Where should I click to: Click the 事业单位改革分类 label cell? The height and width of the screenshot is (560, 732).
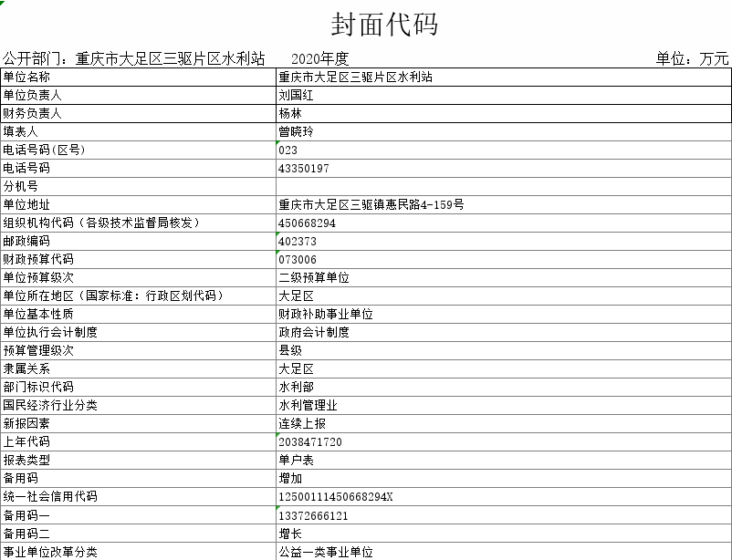pos(139,551)
